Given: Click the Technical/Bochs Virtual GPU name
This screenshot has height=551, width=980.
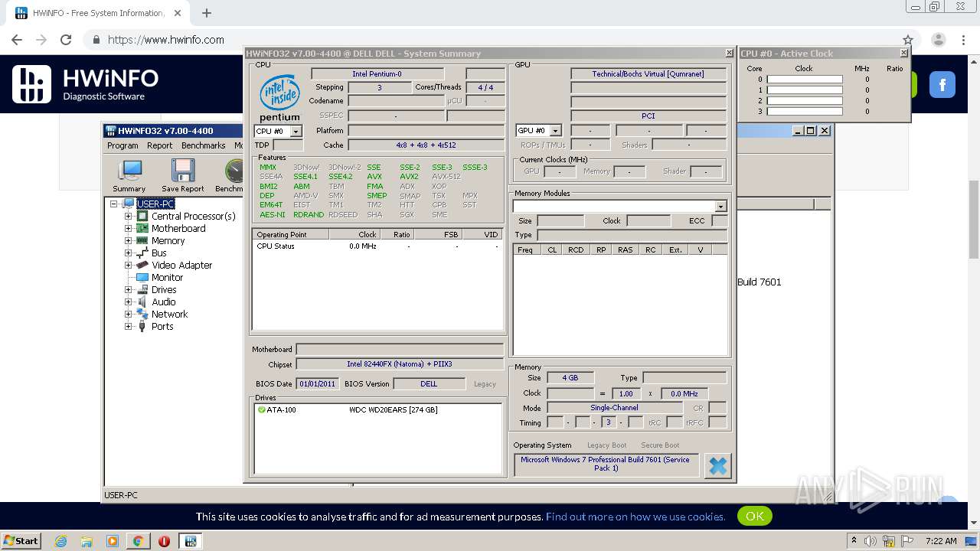Looking at the screenshot, I should pos(648,74).
